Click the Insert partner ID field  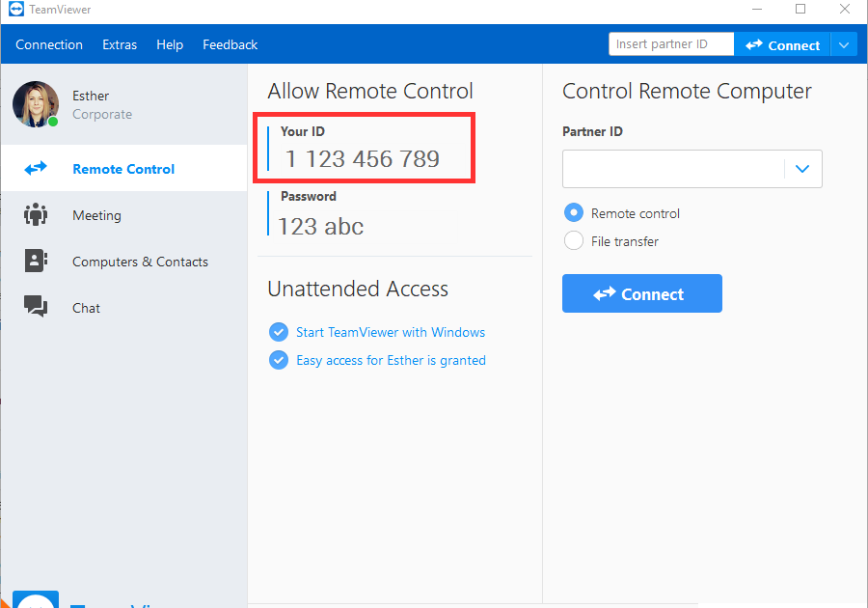(x=671, y=44)
